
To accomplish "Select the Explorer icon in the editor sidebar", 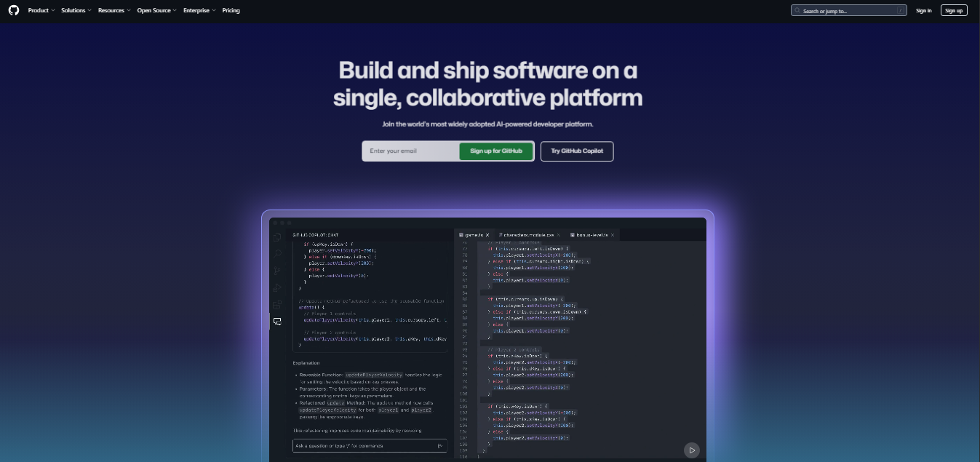I will pyautogui.click(x=277, y=237).
